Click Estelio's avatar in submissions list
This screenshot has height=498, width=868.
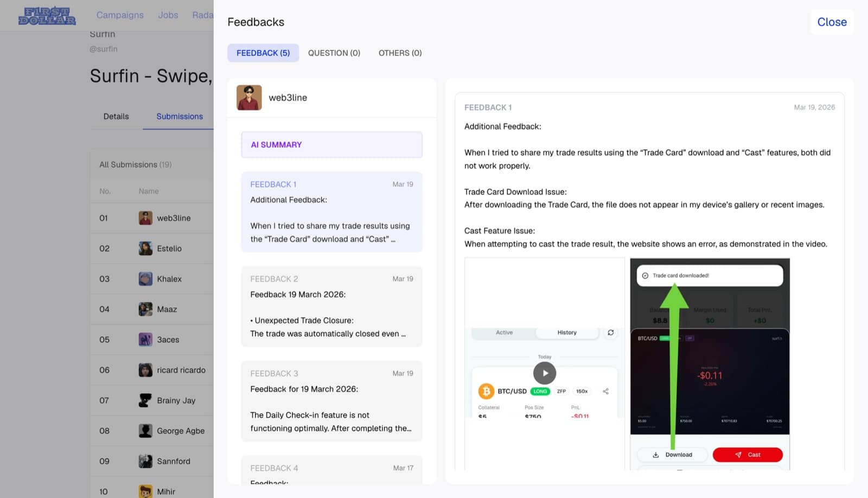pos(145,248)
